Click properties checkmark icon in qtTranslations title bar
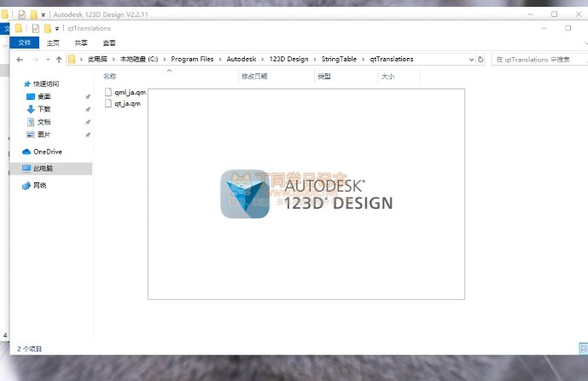 [36, 28]
